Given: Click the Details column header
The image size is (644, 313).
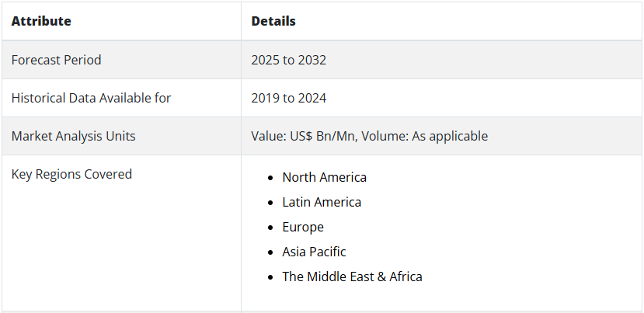Looking at the screenshot, I should pyautogui.click(x=273, y=21).
